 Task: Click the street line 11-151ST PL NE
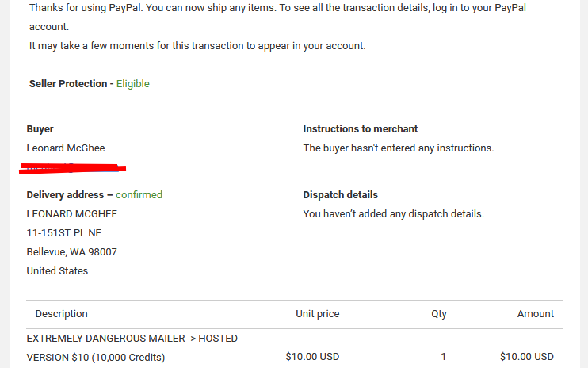63,233
